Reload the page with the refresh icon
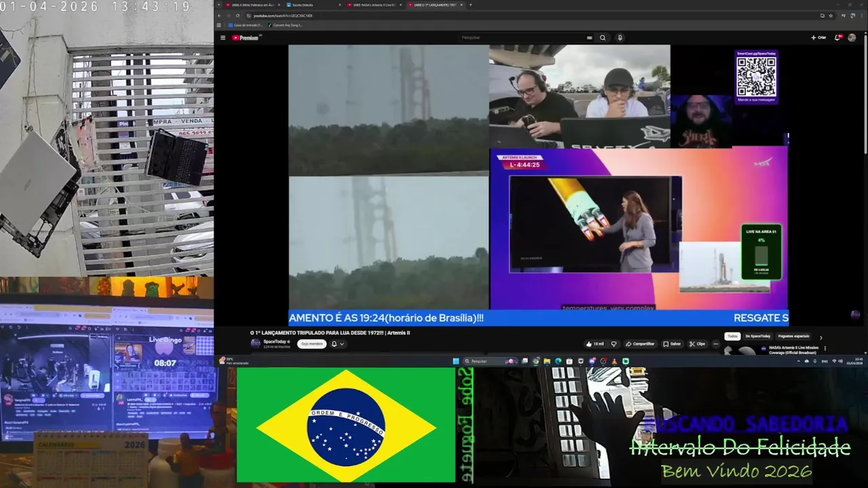The image size is (868, 488). [x=237, y=16]
